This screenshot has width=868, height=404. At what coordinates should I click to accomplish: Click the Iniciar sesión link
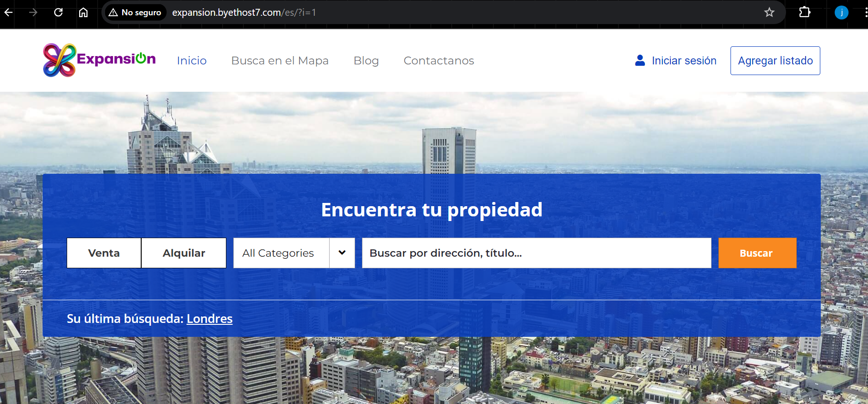pyautogui.click(x=684, y=61)
